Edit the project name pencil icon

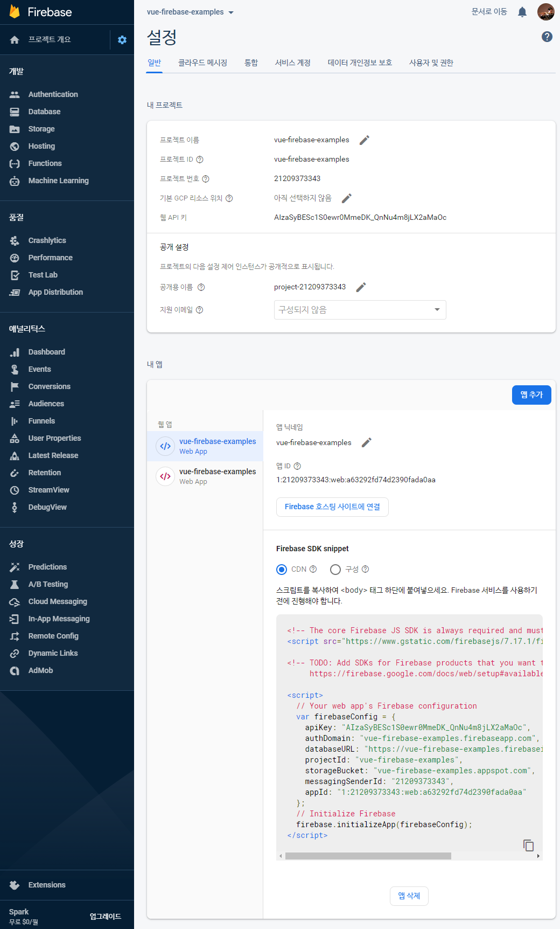365,140
